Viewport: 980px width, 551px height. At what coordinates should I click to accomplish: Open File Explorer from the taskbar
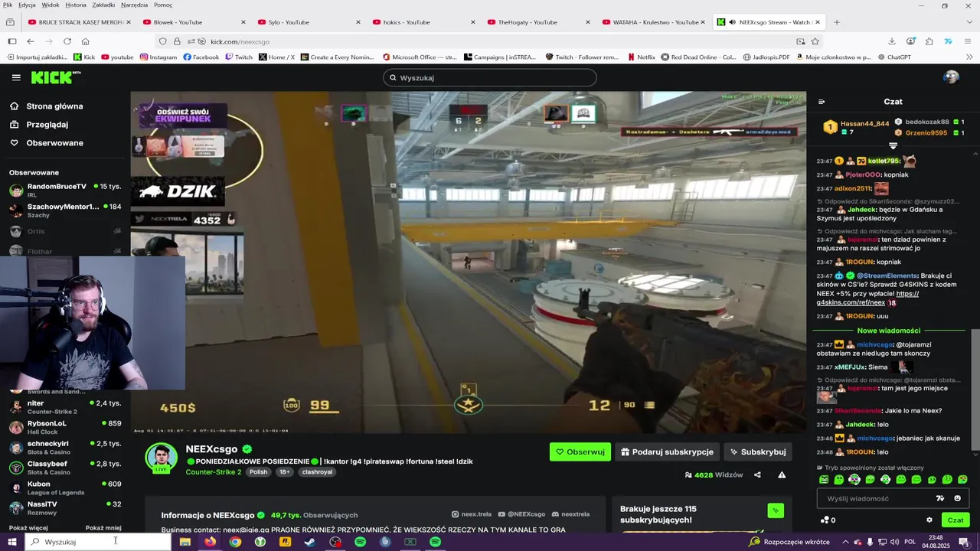(x=185, y=542)
